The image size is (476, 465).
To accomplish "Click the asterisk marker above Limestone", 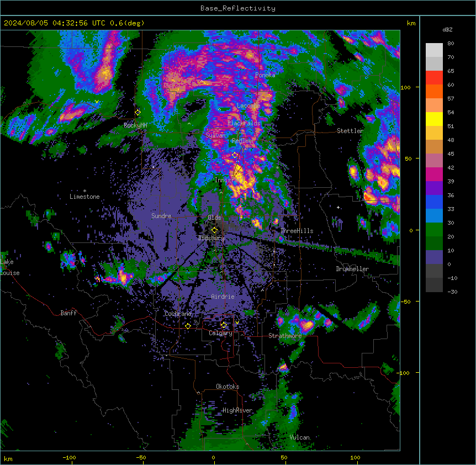I will 84,191.
